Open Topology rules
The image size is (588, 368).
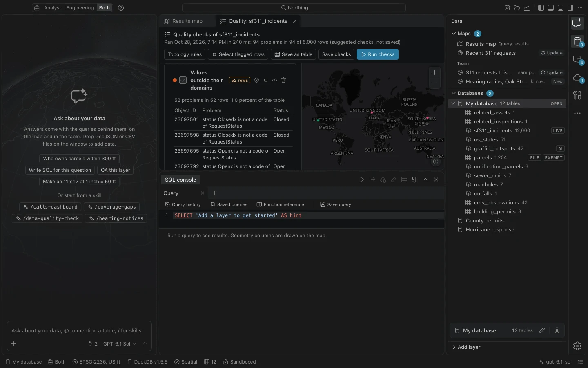(185, 54)
